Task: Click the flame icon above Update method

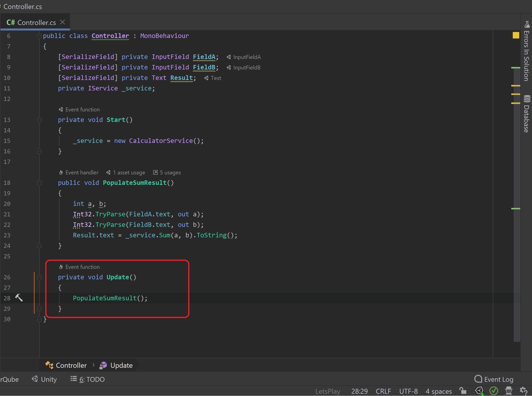Action: (x=61, y=267)
